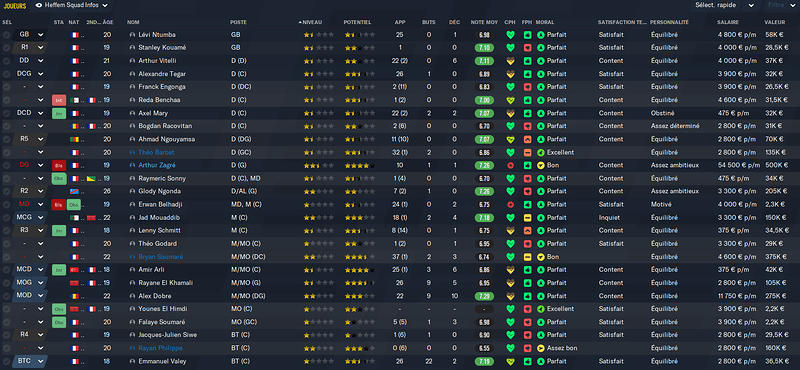Viewport: 800px width, 370px height.
Task: Open Théo Barbet's player profile link
Action: (156, 152)
